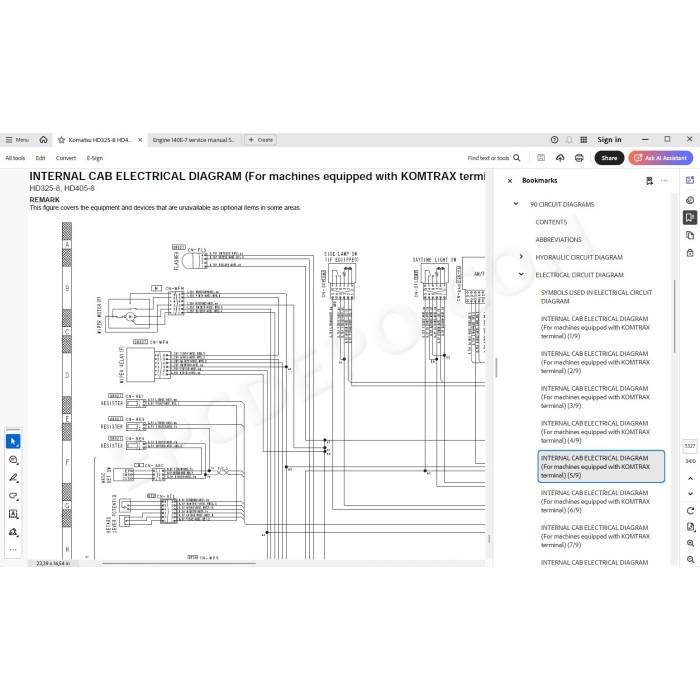This screenshot has width=700, height=700.
Task: Open All tools menu
Action: click(15, 158)
